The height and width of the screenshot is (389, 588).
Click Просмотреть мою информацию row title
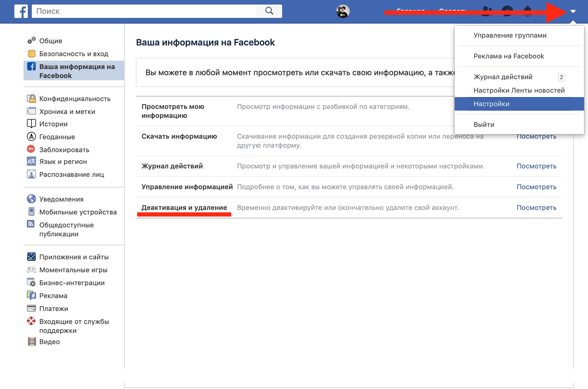[x=173, y=111]
